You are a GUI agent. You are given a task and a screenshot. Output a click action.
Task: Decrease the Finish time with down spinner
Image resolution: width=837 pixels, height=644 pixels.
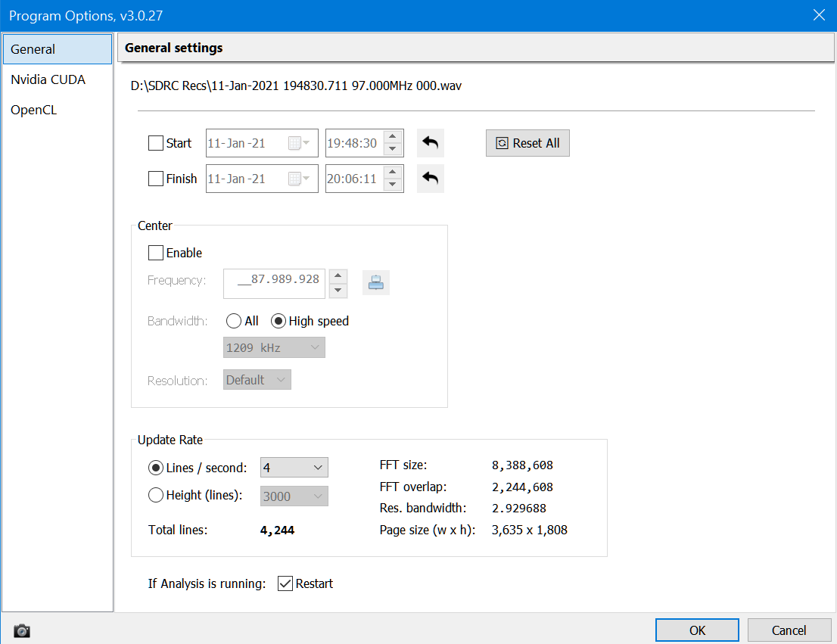392,185
